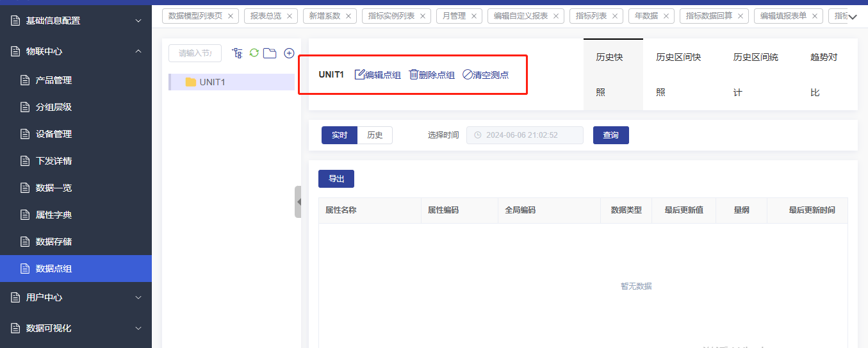868x348 pixels.
Task: Click the 导出 button
Action: (x=336, y=179)
